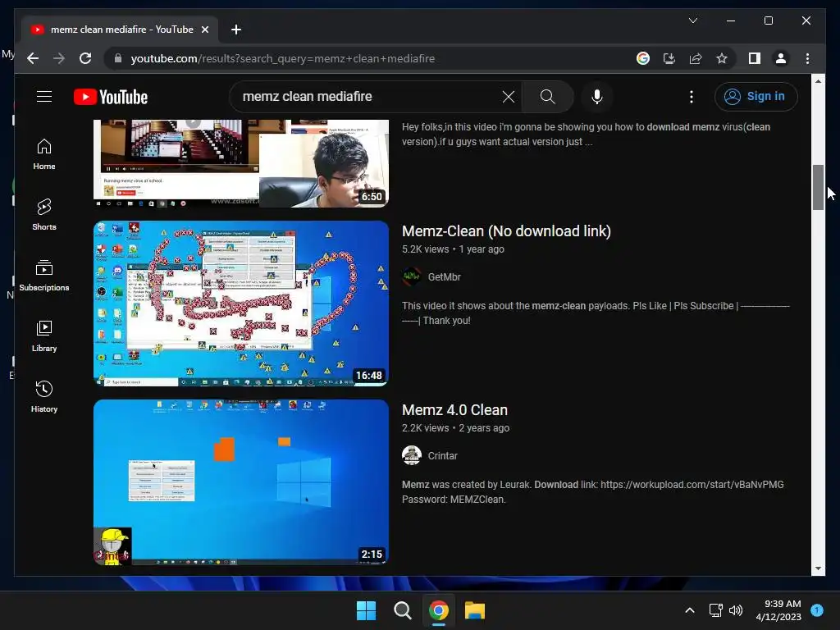Open the YouTube hamburger guide menu
Image resolution: width=840 pixels, height=630 pixels.
pos(44,97)
